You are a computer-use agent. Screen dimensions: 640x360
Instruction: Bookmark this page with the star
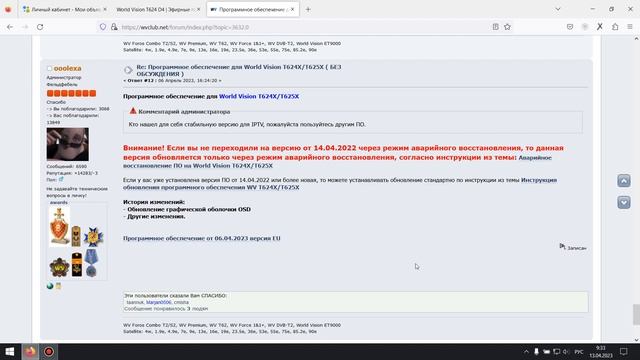point(507,27)
